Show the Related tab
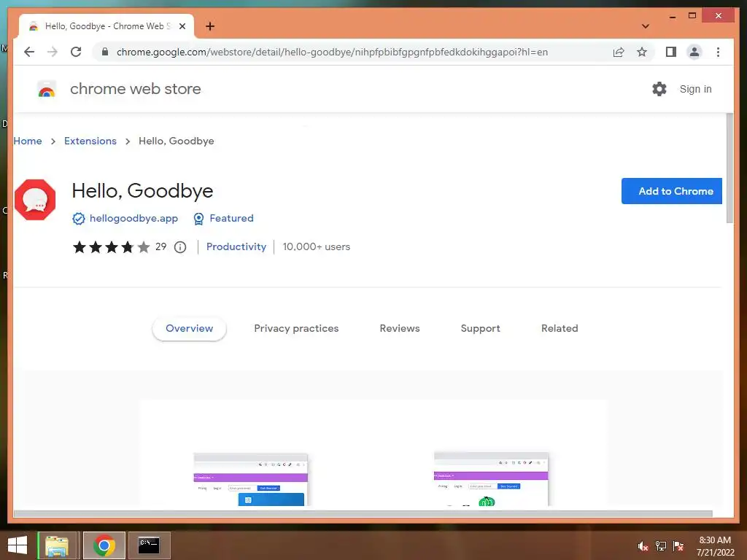Image resolution: width=747 pixels, height=560 pixels. (x=560, y=329)
